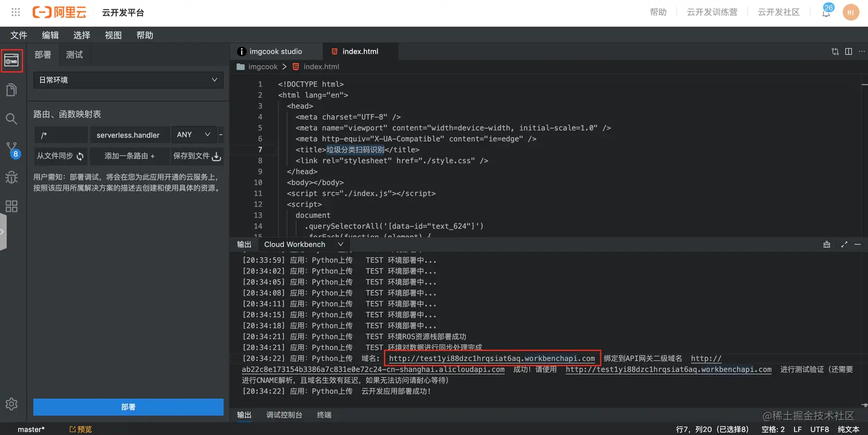868x435 pixels.
Task: Open the highlighted workbenchapi.com domain link
Action: pyautogui.click(x=492, y=359)
